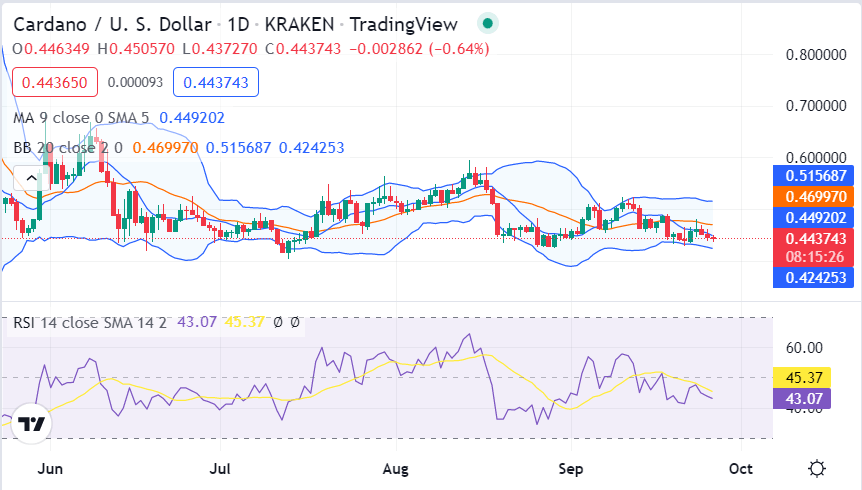Screen dimensions: 862x490
Task: Click the low price L0.437270
Action: (x=220, y=49)
